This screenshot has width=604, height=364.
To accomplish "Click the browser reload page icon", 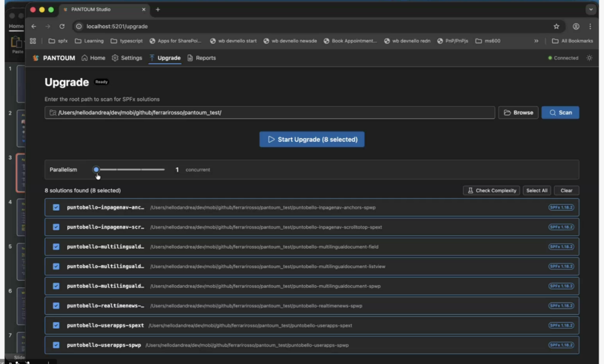I will coord(62,27).
